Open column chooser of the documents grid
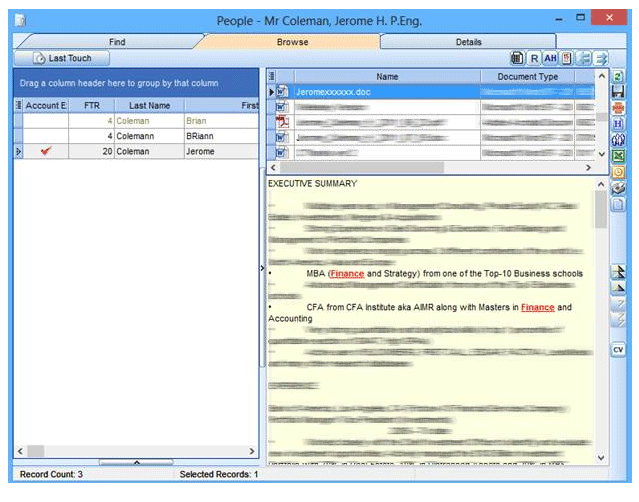Screen dimensions: 639x502 tap(272, 76)
